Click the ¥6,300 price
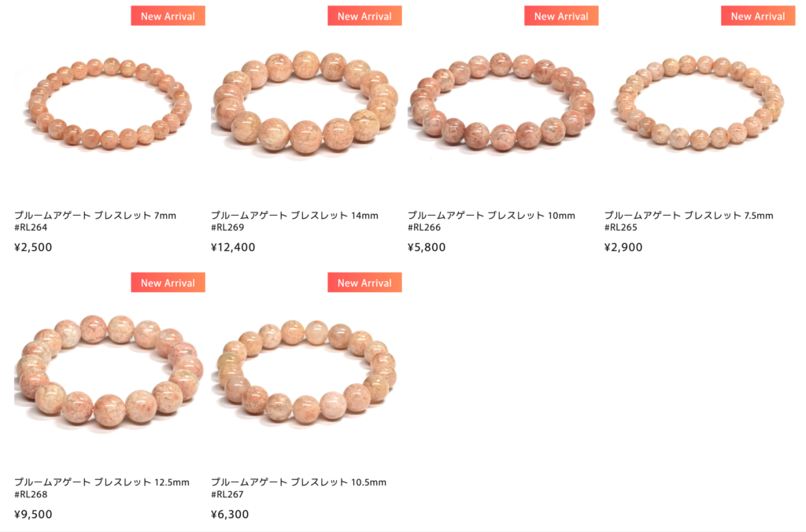Viewport: 806px width, 532px height. [x=230, y=514]
